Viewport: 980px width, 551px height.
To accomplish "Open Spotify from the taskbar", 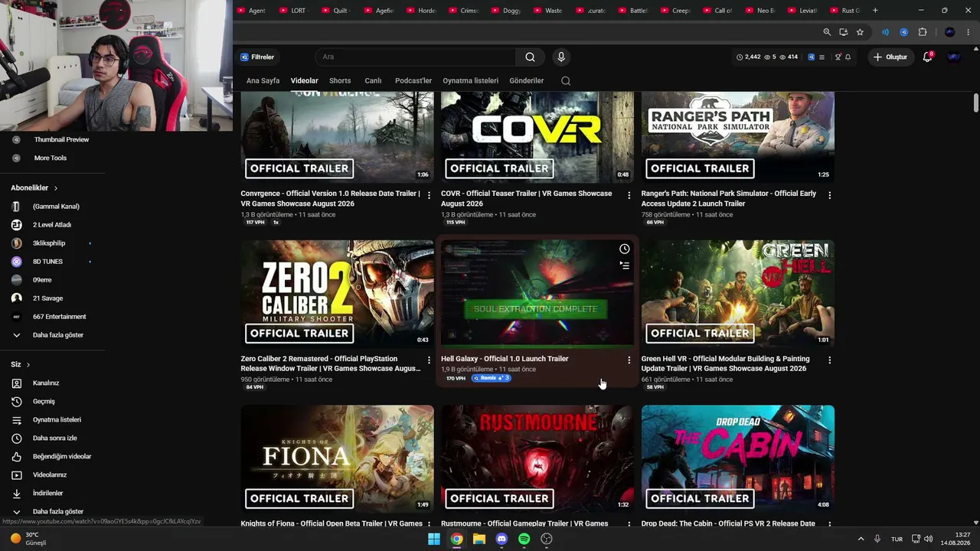I will pos(524,539).
